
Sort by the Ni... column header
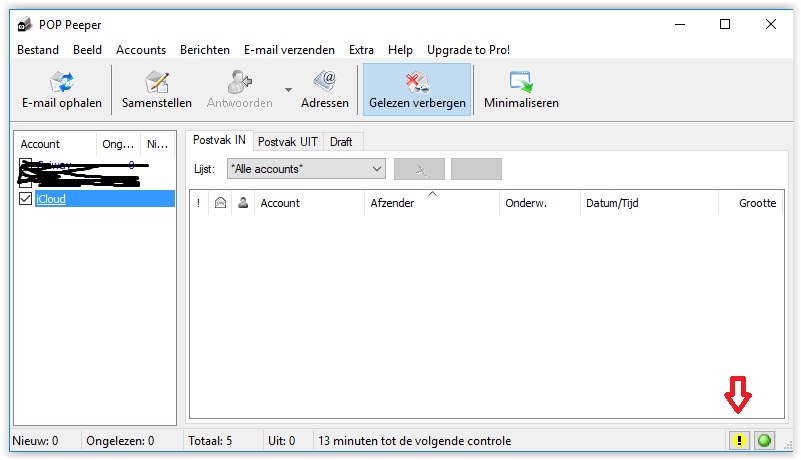(x=157, y=144)
